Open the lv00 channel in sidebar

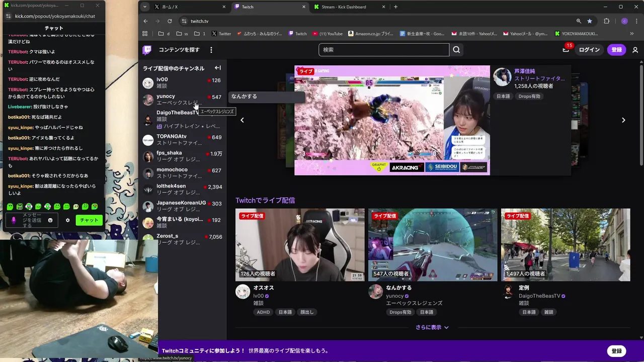183,83
